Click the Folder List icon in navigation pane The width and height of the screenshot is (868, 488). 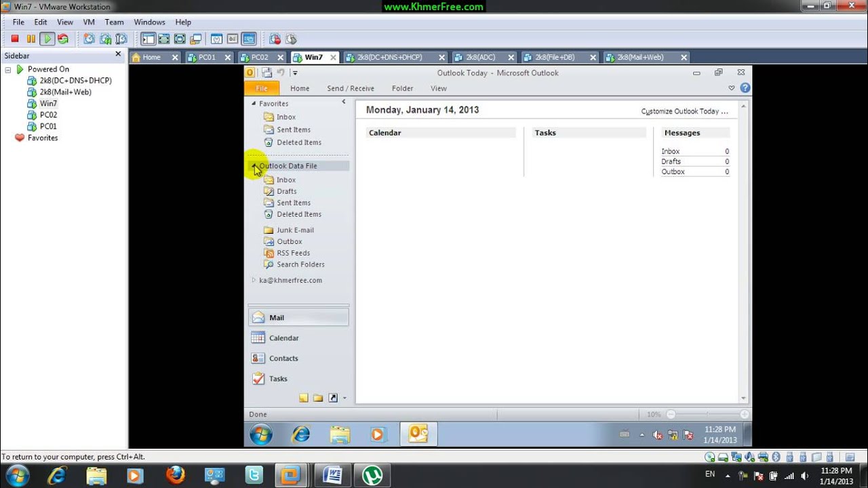(317, 398)
